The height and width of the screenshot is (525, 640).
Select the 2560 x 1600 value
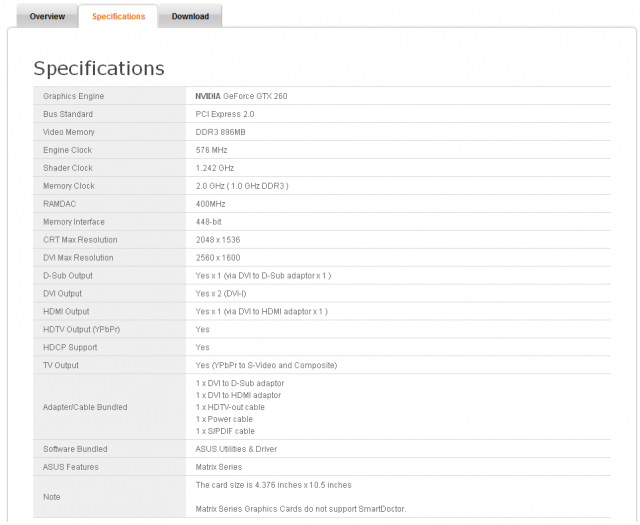tap(218, 258)
